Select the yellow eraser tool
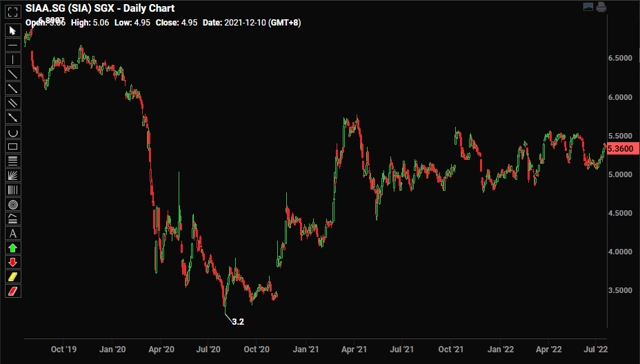 coord(12,276)
